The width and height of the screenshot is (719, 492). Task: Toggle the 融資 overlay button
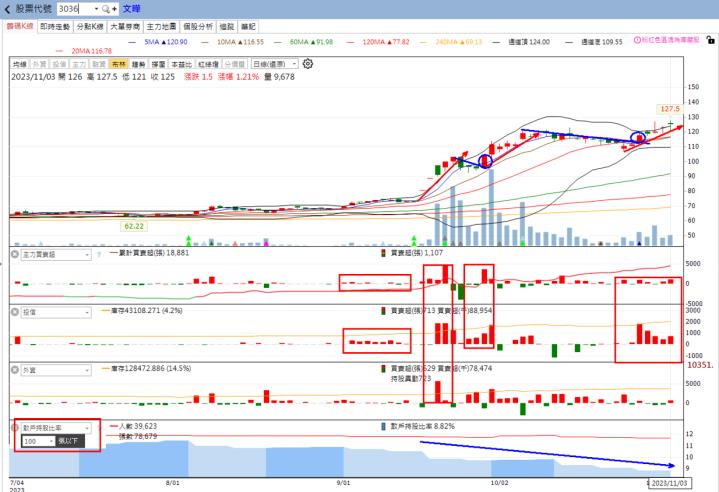99,64
